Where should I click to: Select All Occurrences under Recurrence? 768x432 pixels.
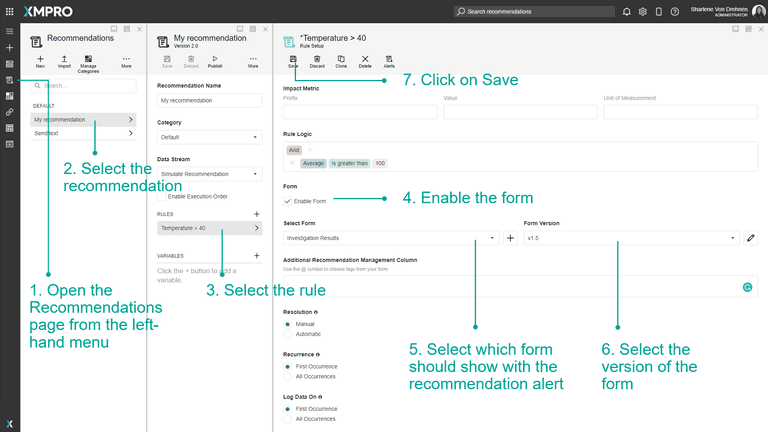[289, 376]
